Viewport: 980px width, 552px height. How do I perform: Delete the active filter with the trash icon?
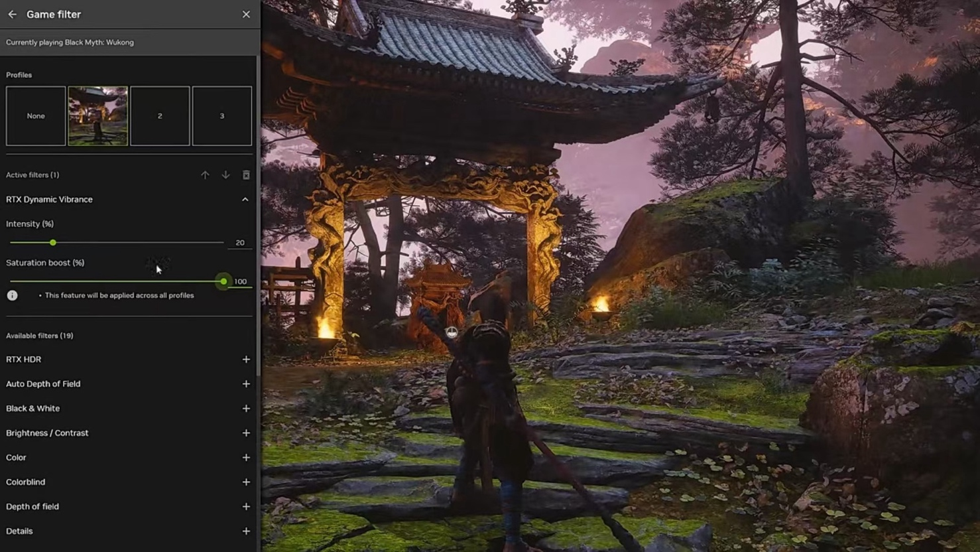pos(246,174)
